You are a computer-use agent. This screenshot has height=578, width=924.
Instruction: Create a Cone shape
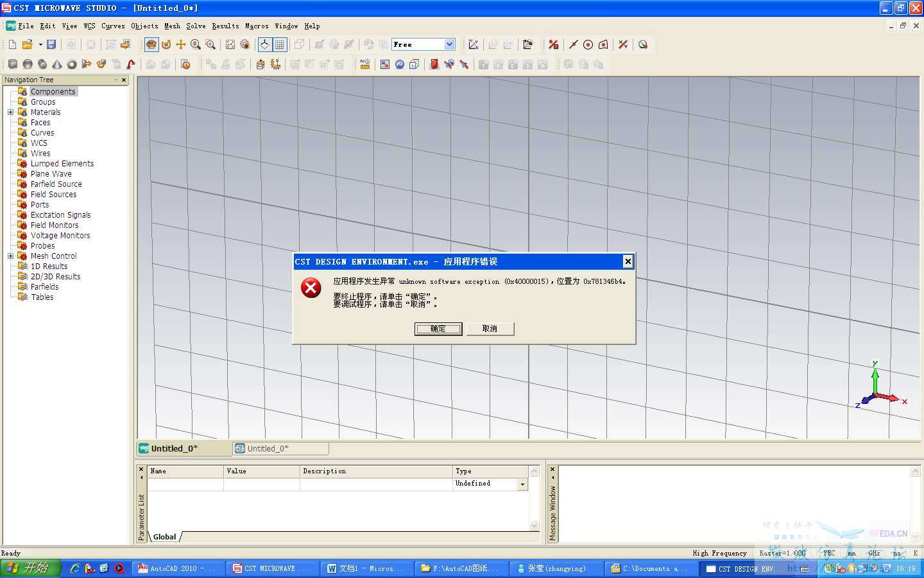click(57, 64)
